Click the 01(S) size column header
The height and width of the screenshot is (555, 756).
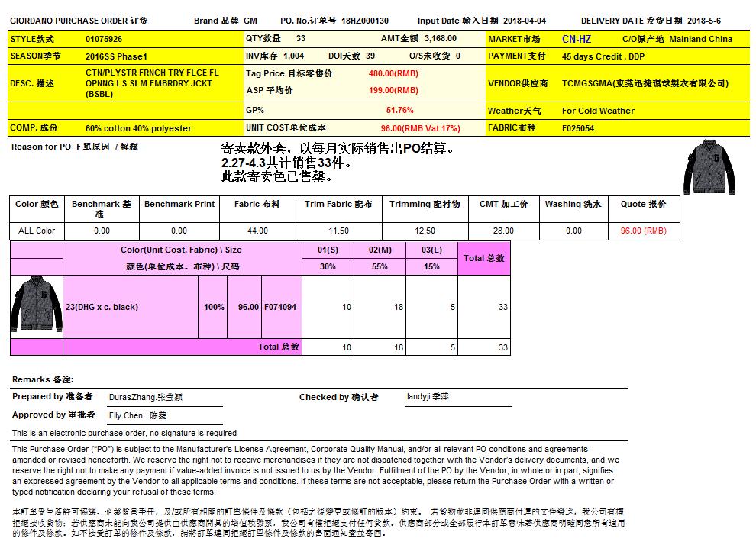pyautogui.click(x=328, y=250)
